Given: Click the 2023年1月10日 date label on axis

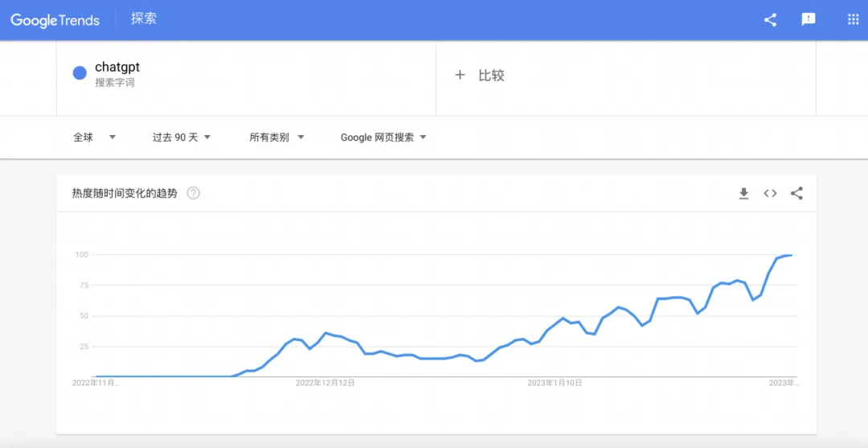Looking at the screenshot, I should (555, 383).
